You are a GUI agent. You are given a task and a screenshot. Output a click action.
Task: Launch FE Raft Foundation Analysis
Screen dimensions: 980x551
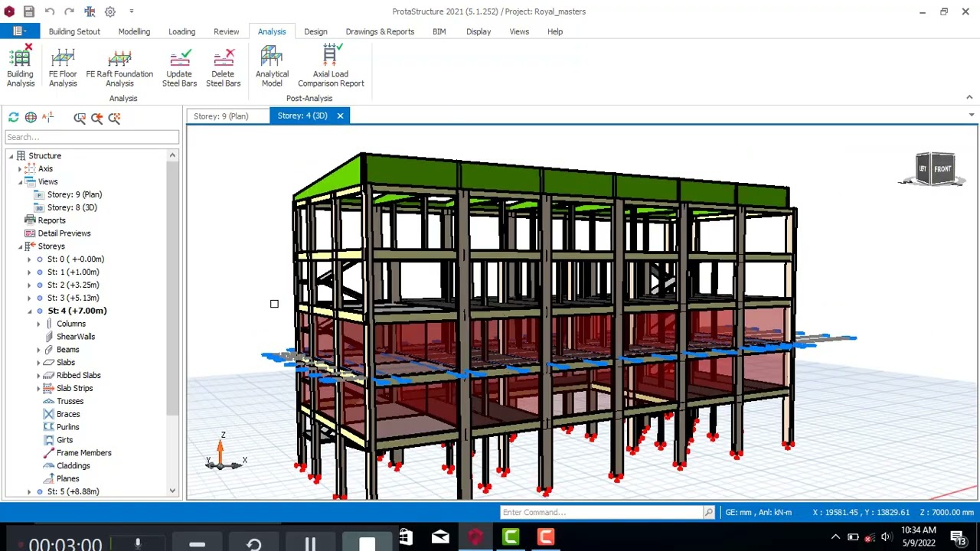119,67
